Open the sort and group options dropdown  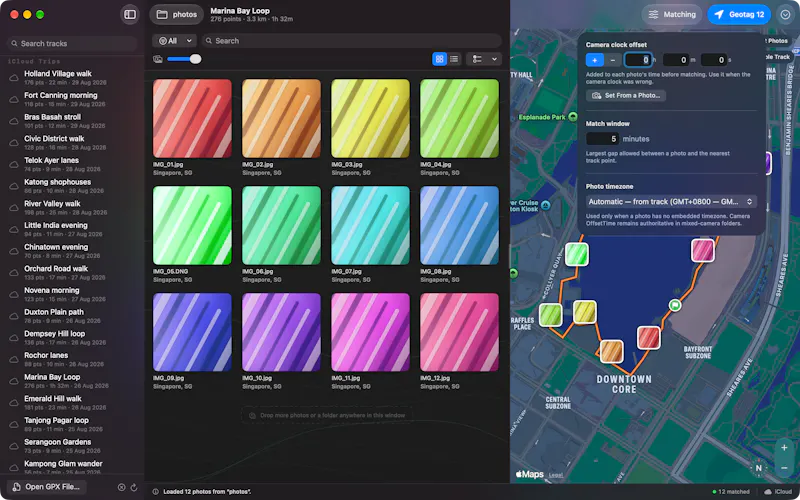[x=484, y=59]
